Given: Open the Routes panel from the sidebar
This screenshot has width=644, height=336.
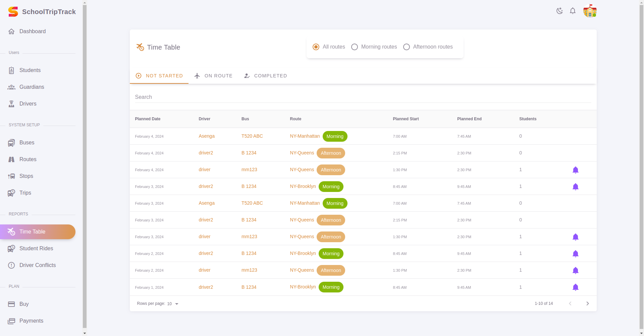Looking at the screenshot, I should click(28, 159).
